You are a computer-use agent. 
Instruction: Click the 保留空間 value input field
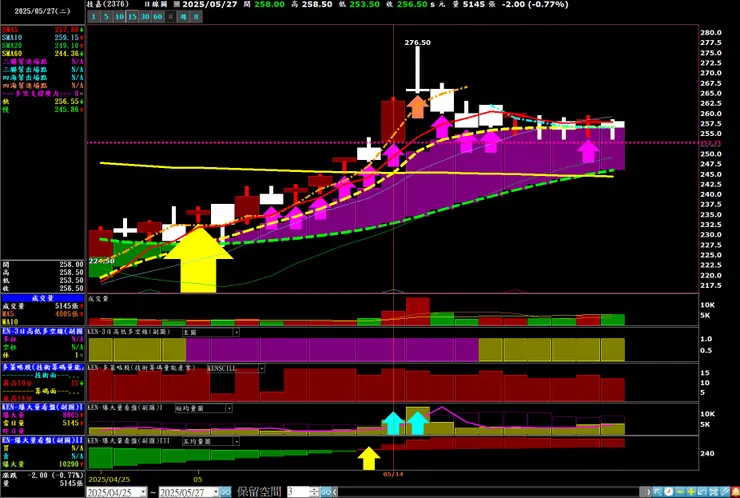(x=298, y=492)
